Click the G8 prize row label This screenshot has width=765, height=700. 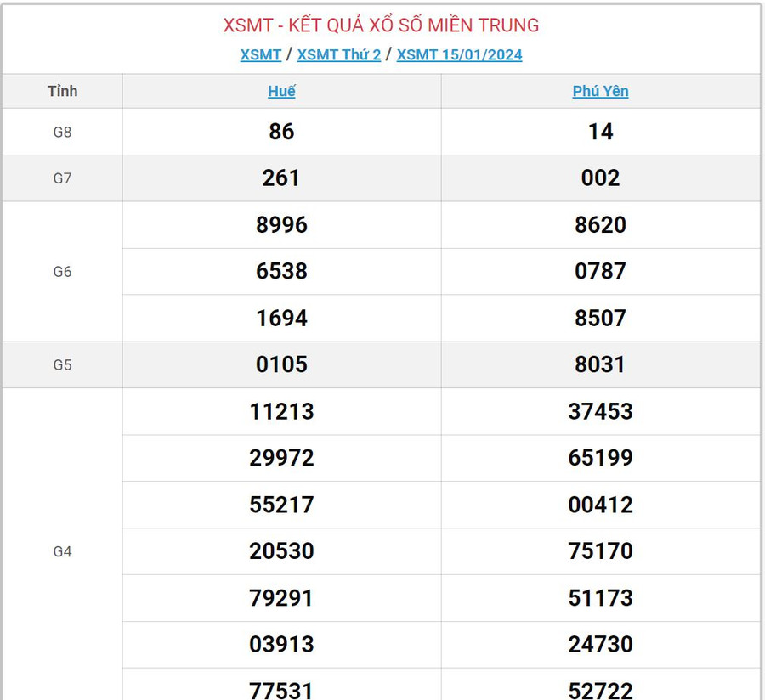pos(62,132)
